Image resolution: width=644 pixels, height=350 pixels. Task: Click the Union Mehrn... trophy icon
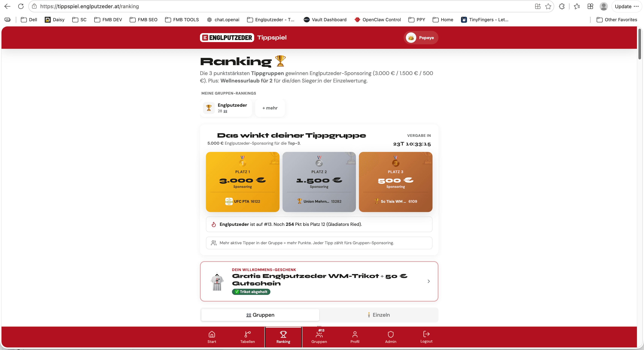[x=299, y=201]
